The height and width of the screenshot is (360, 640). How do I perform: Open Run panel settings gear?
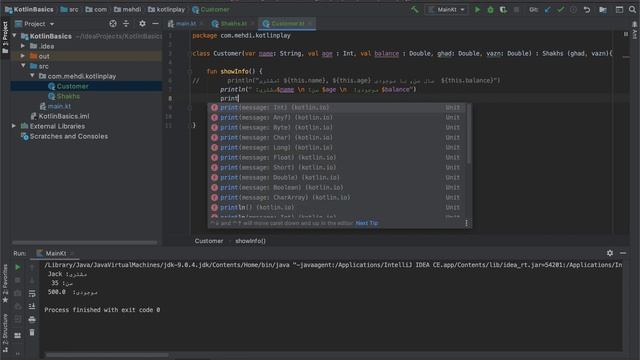coord(610,253)
